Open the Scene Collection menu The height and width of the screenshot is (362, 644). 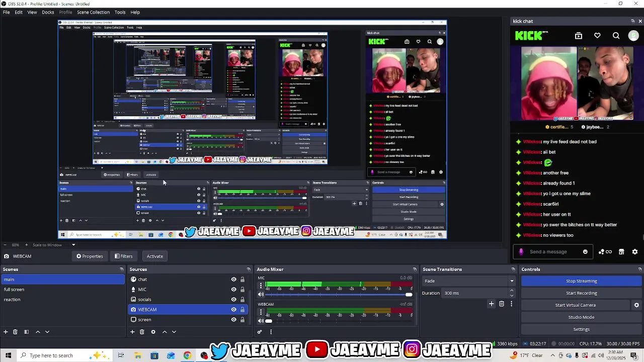pos(93,12)
